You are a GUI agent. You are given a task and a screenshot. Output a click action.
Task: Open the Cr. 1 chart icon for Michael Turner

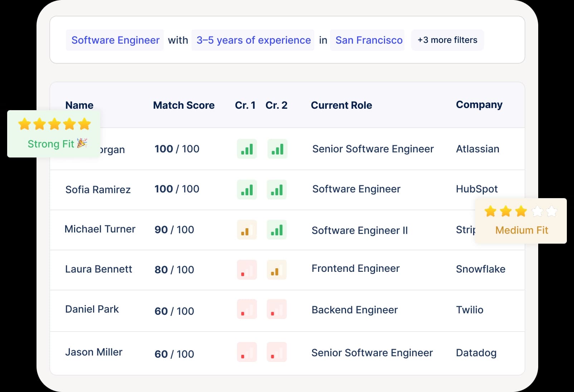point(247,230)
